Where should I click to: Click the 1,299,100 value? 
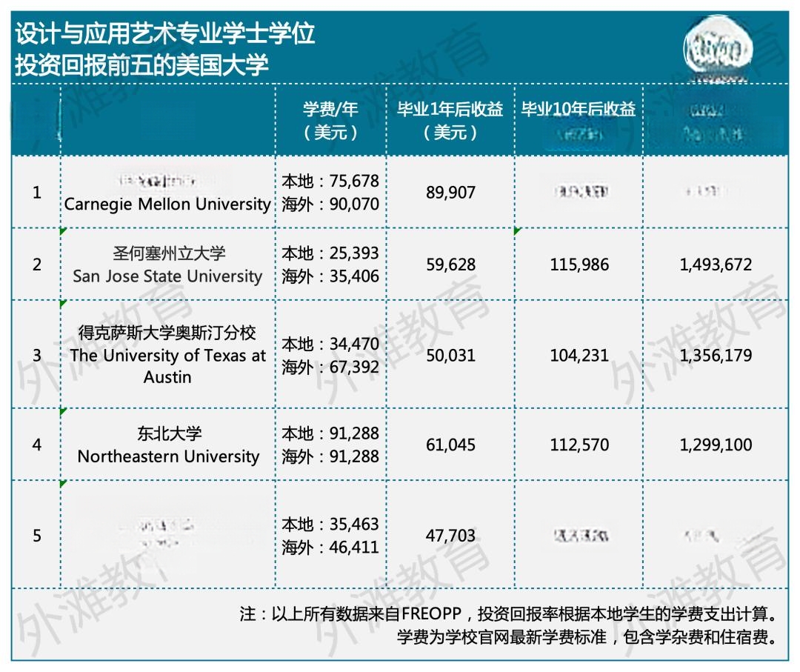coord(716,445)
